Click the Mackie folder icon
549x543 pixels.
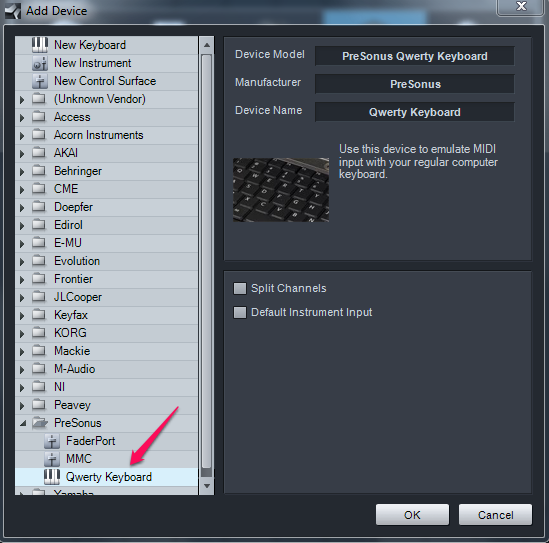(x=39, y=351)
